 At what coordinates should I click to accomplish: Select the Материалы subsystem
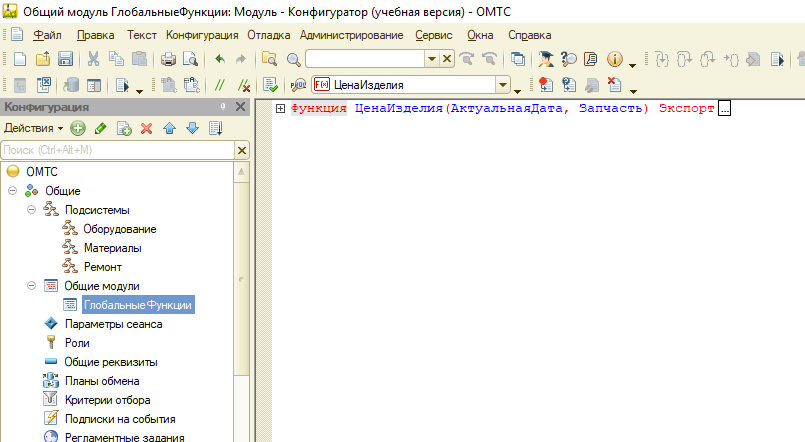[112, 248]
